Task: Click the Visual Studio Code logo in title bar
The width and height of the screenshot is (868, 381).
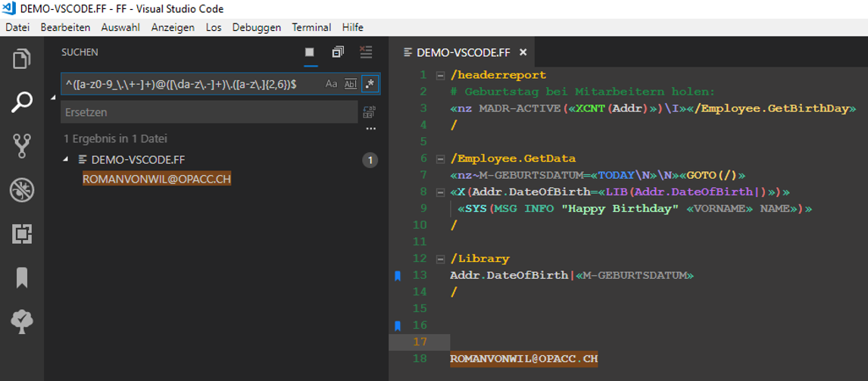Action: [9, 9]
